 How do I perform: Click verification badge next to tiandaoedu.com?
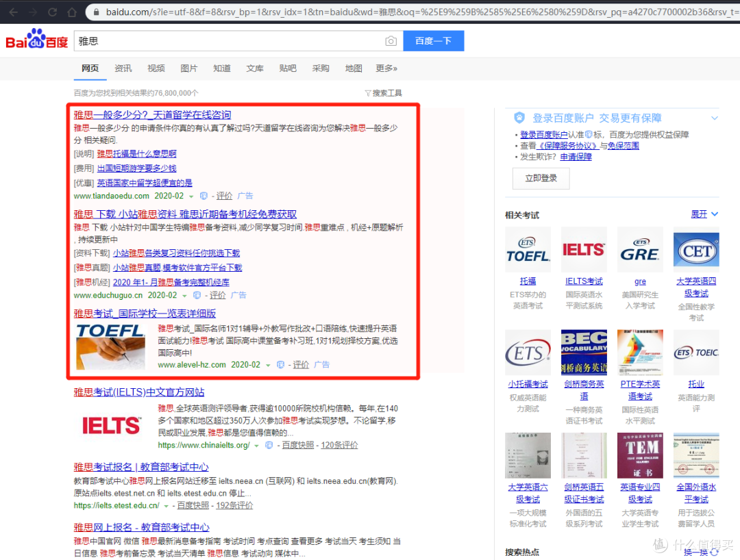tap(204, 196)
